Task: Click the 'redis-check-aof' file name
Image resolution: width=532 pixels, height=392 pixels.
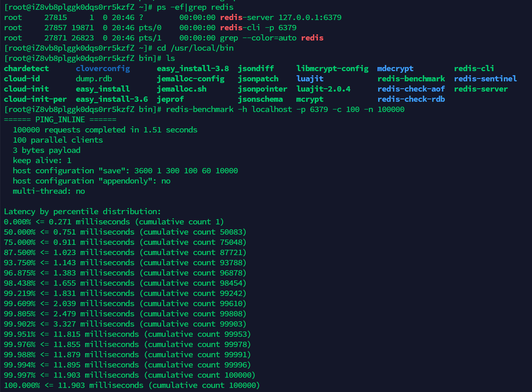Action: [x=411, y=89]
